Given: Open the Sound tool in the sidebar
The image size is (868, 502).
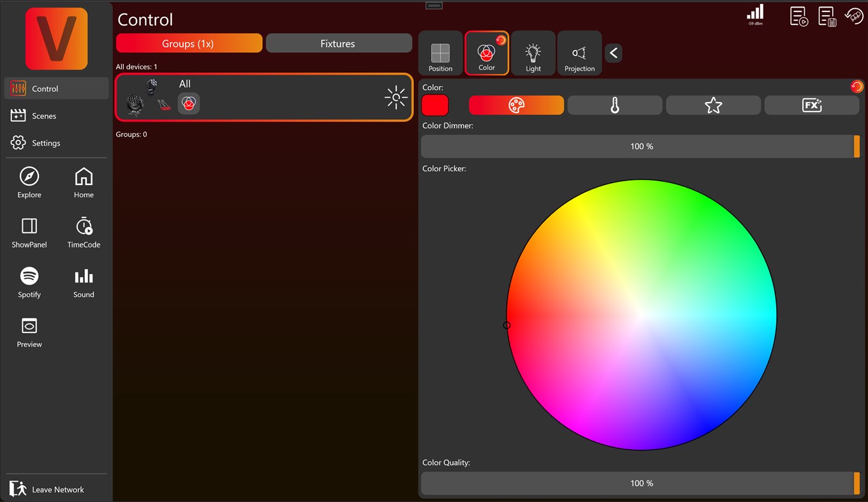Looking at the screenshot, I should pos(84,283).
